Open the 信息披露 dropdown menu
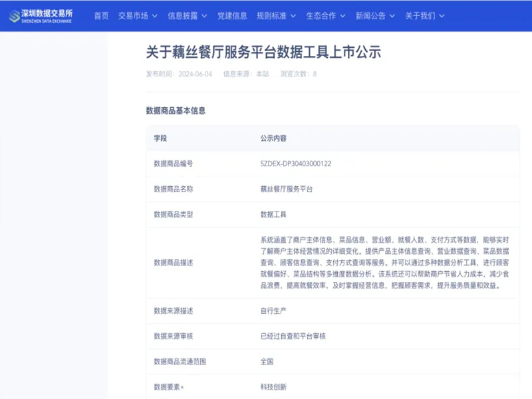Viewport: 532px width, 399px height. click(187, 15)
